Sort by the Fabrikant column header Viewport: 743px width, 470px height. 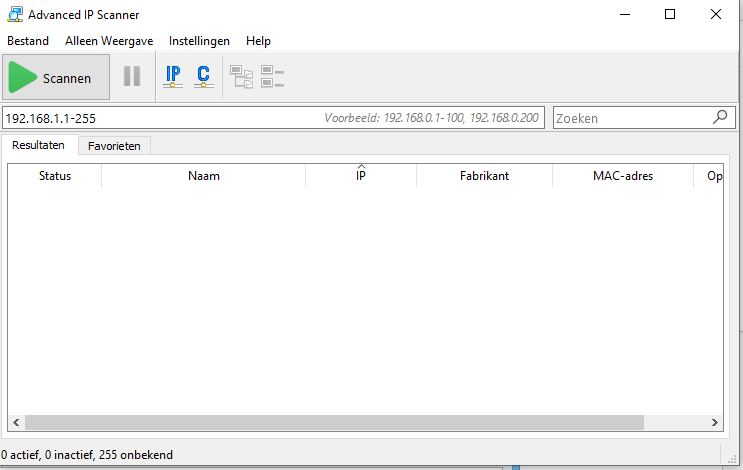click(x=484, y=176)
